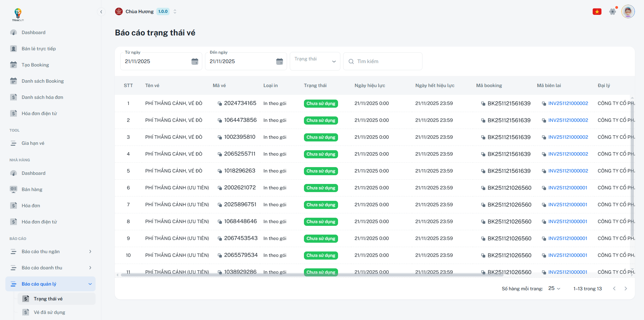Screen dimensions: 644x320
Task: Copy ticket code 2024734165 using its copy icon
Action: tap(219, 103)
